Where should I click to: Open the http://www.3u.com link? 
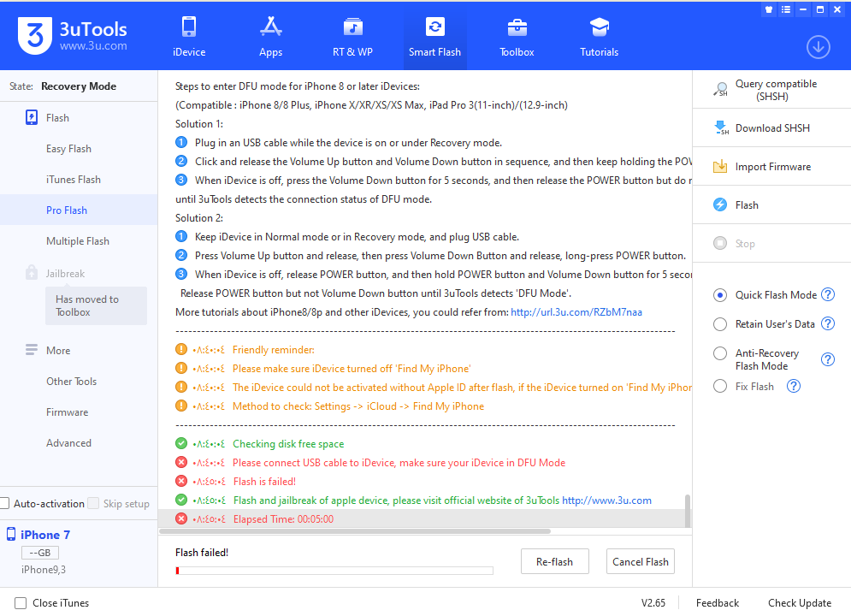pos(606,500)
